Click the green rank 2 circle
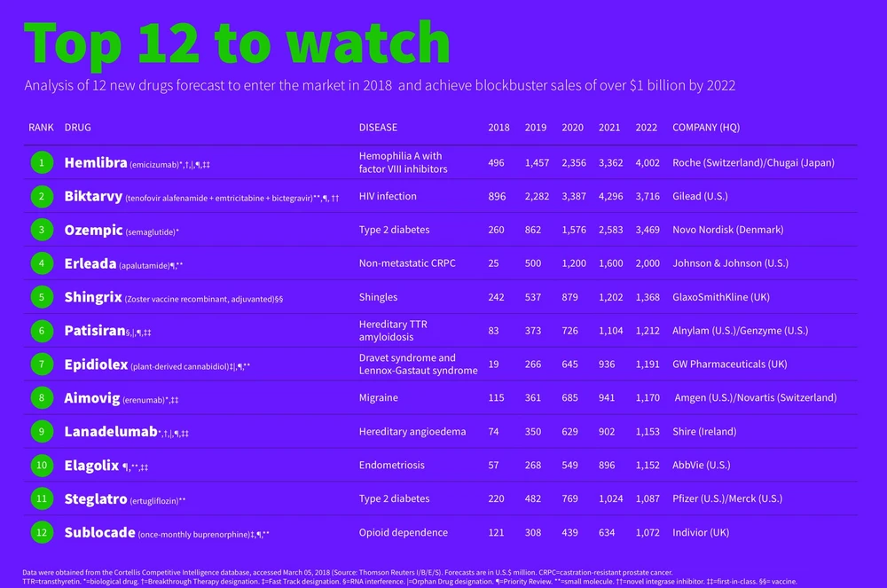887x588 pixels. tap(41, 196)
